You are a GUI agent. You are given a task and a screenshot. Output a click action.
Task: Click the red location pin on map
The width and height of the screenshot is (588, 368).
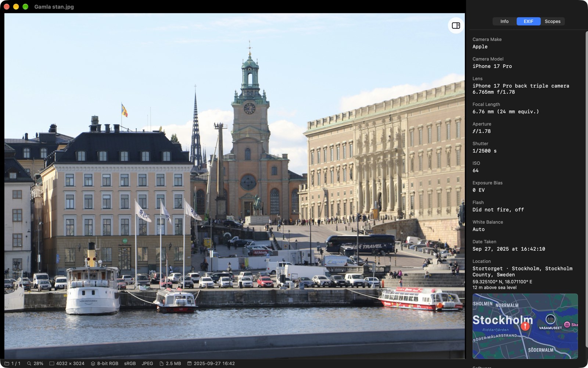pos(525,326)
